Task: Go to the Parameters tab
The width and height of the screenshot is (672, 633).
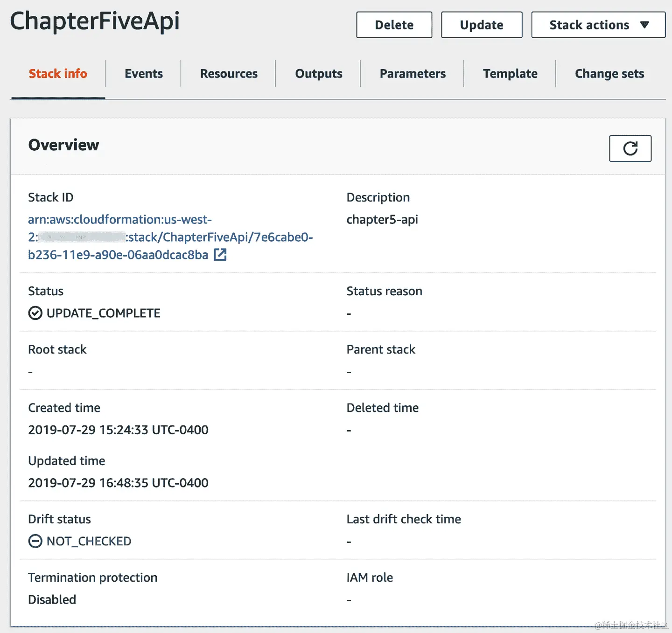Action: 413,74
